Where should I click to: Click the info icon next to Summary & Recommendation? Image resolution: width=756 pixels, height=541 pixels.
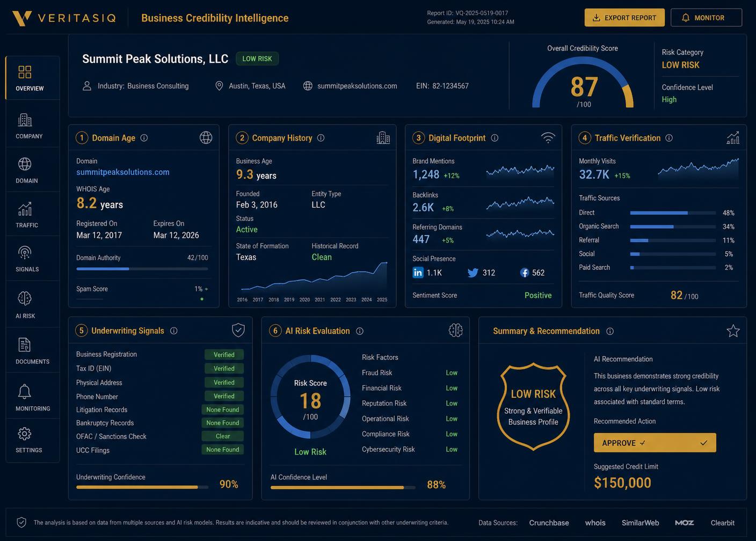point(610,331)
